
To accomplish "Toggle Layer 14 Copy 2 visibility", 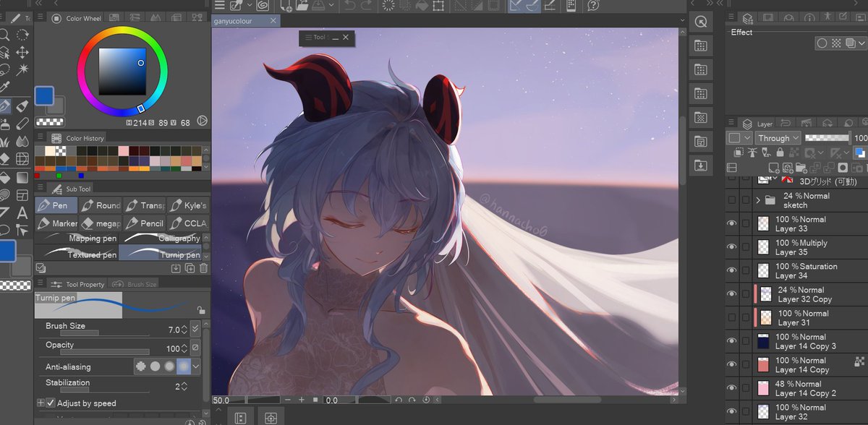I will click(x=731, y=388).
